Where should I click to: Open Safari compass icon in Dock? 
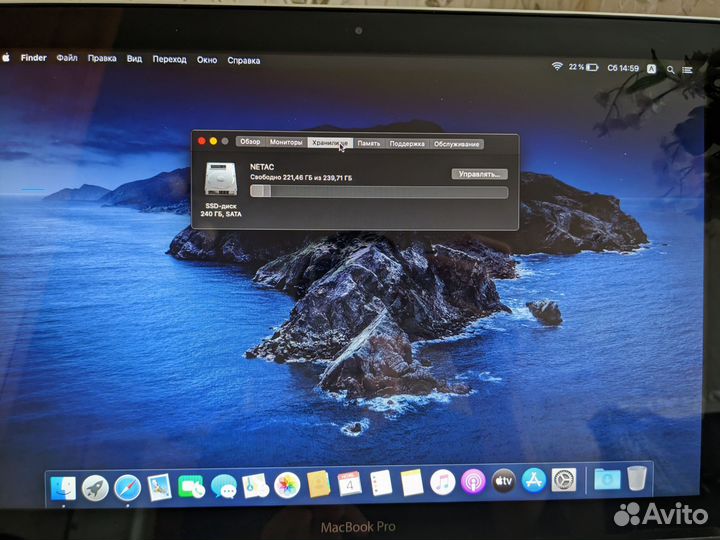click(127, 487)
